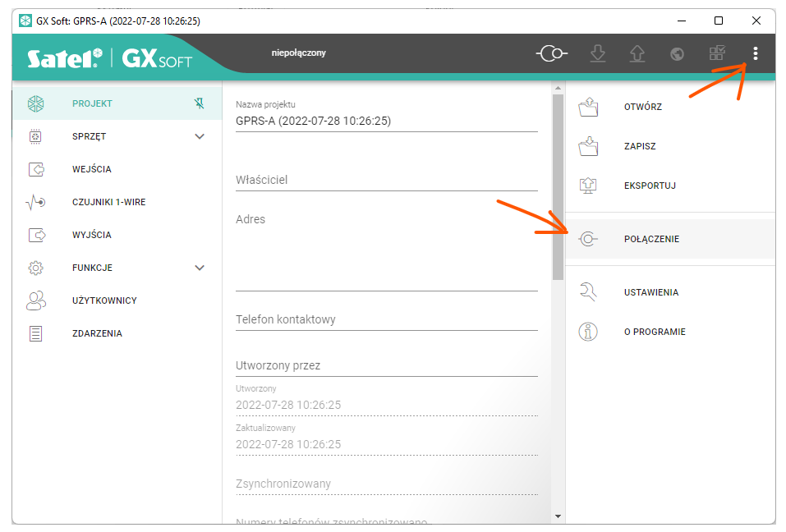Open WEJŚCIA inputs section
This screenshot has height=532, width=786.
click(x=91, y=169)
